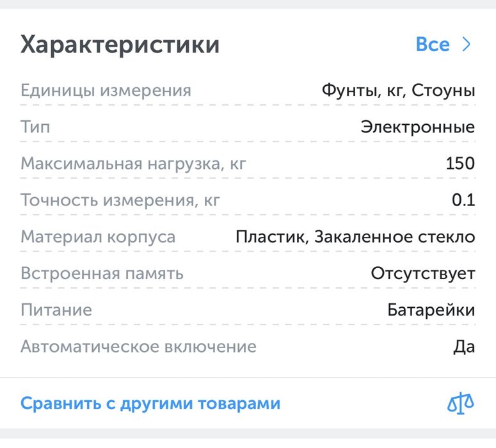The width and height of the screenshot is (496, 448).
Task: Click the "Отсутствует" memory value
Action: [423, 274]
